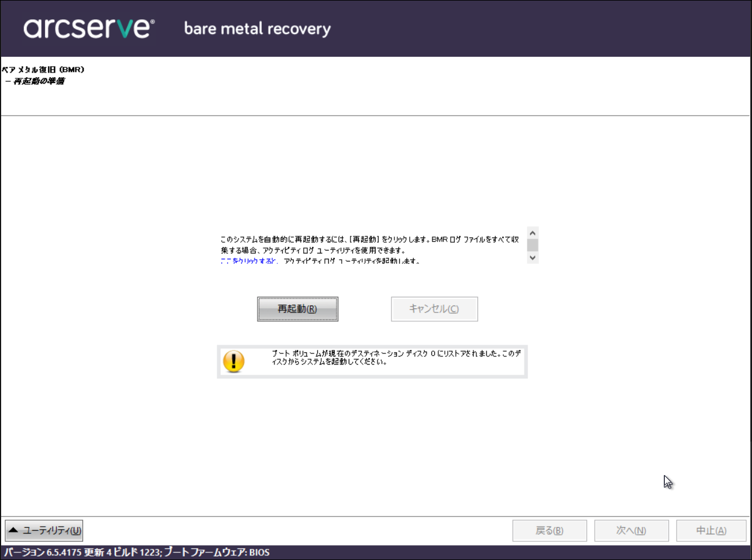Viewport: 752px width, 560px height.
Task: Click the version 6.5.4175 status bar text
Action: [137, 552]
